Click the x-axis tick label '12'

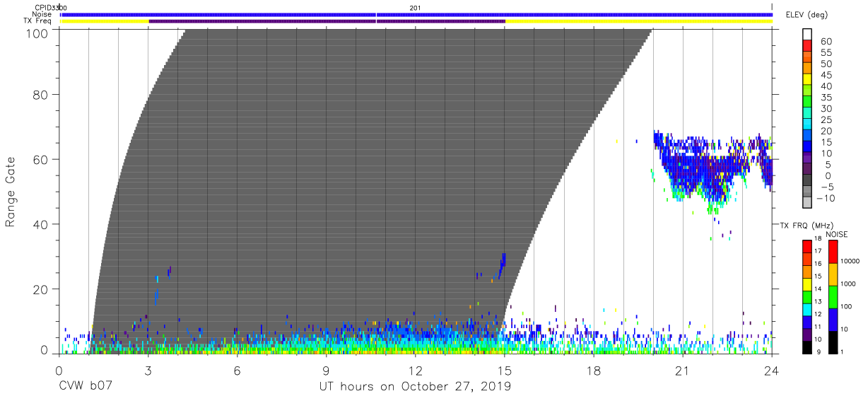[415, 371]
